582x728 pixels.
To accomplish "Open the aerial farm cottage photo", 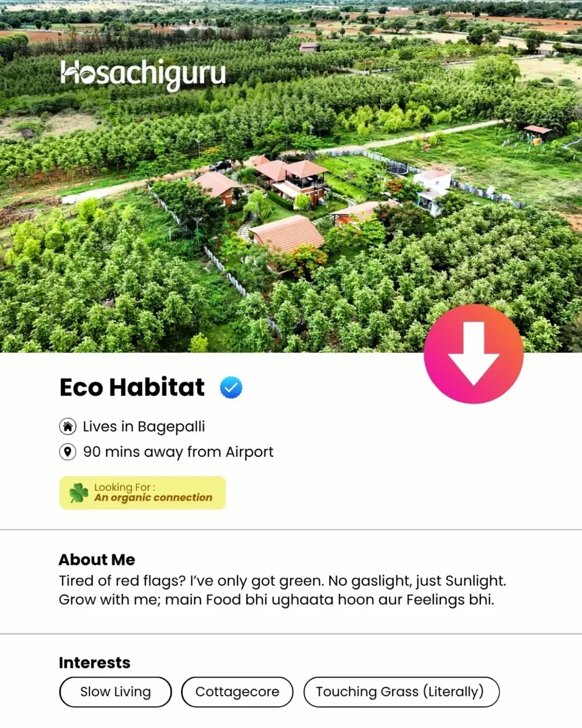I will tap(291, 176).
